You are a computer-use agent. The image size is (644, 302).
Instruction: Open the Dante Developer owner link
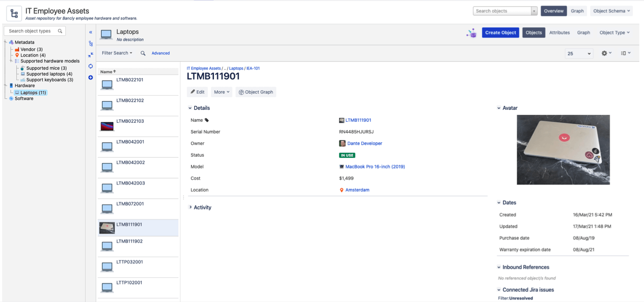point(365,143)
